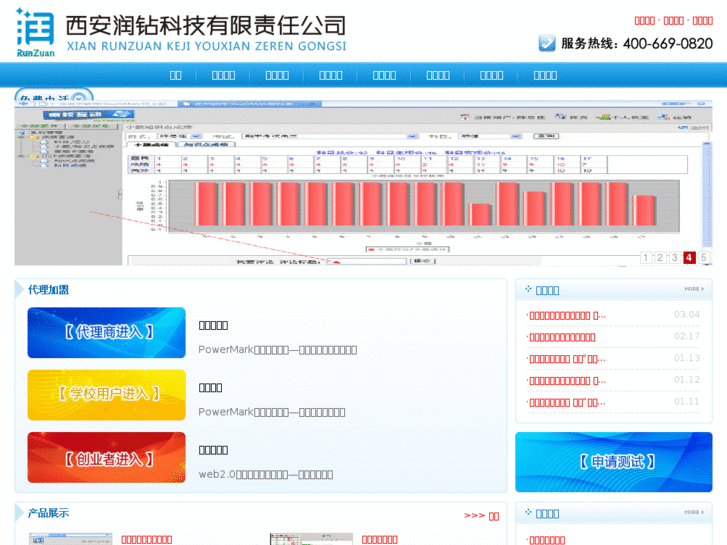Click the 代理加盟 section heading

pyautogui.click(x=48, y=290)
